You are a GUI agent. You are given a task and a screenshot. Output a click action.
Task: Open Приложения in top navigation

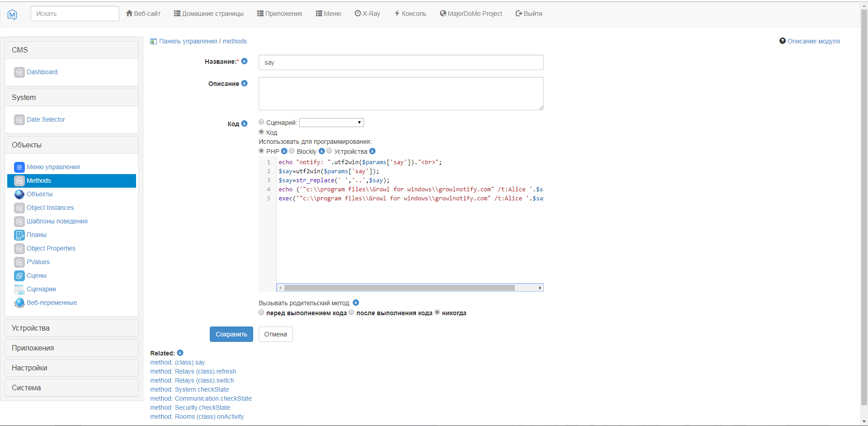click(279, 14)
